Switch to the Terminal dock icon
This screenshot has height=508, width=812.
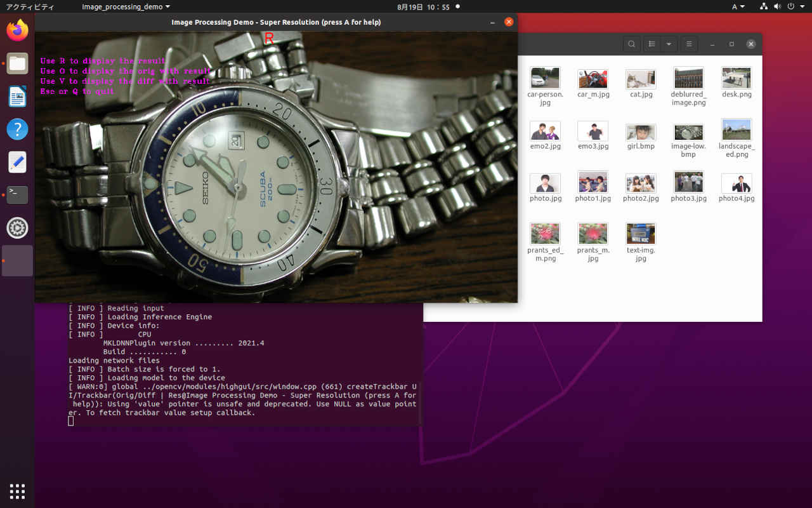click(17, 195)
